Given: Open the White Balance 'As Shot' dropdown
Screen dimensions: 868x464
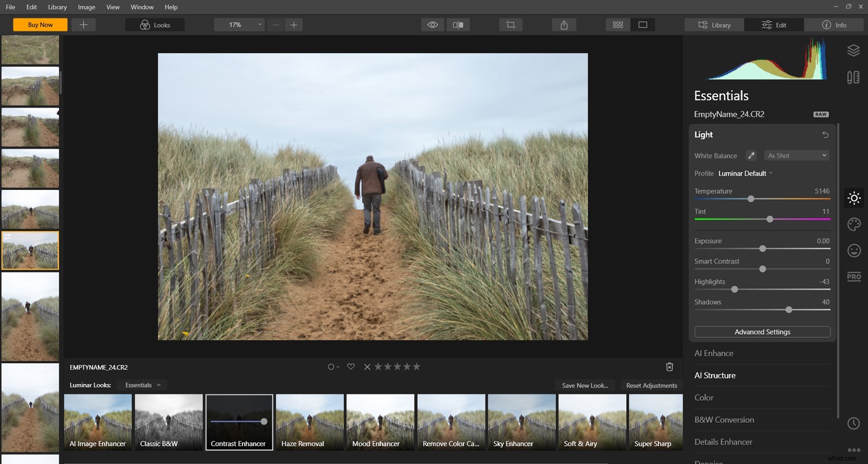Looking at the screenshot, I should point(797,155).
